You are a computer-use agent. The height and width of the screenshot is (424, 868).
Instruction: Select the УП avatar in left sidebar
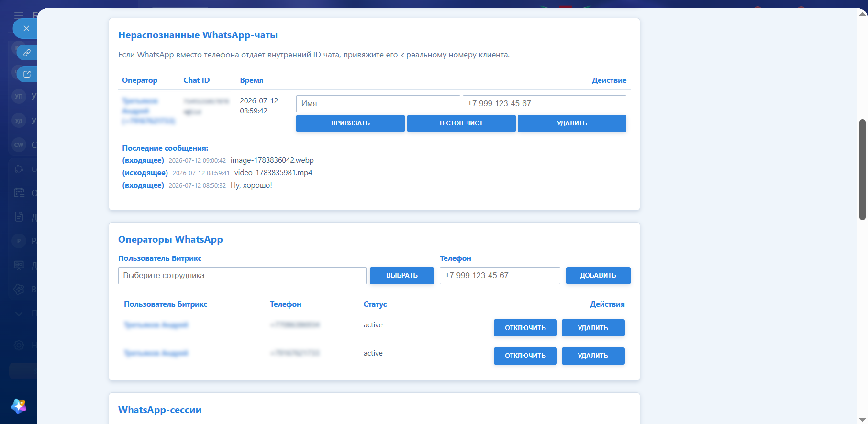tap(19, 96)
